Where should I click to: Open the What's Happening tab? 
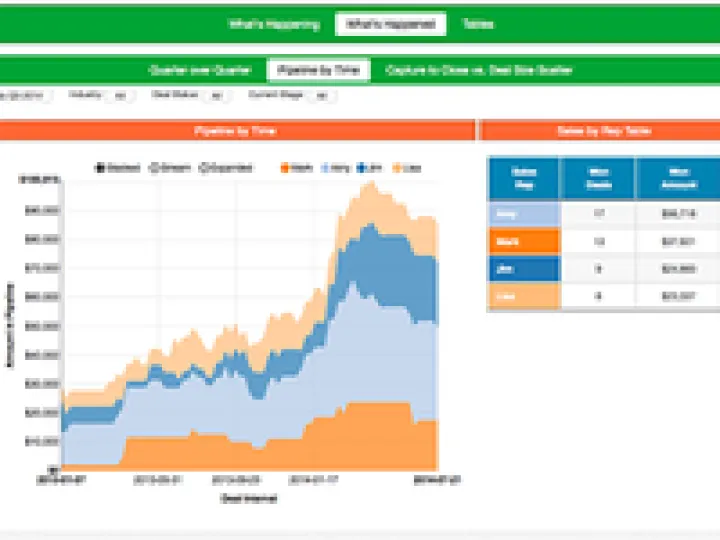(x=274, y=24)
